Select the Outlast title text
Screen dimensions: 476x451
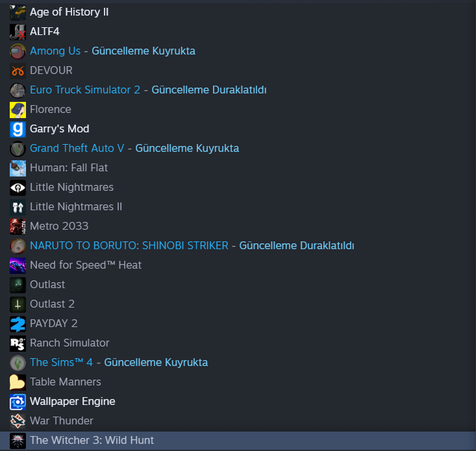[x=47, y=284]
